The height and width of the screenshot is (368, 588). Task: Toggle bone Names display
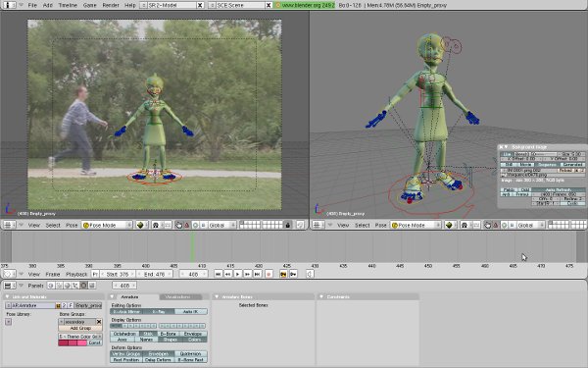[x=146, y=340]
